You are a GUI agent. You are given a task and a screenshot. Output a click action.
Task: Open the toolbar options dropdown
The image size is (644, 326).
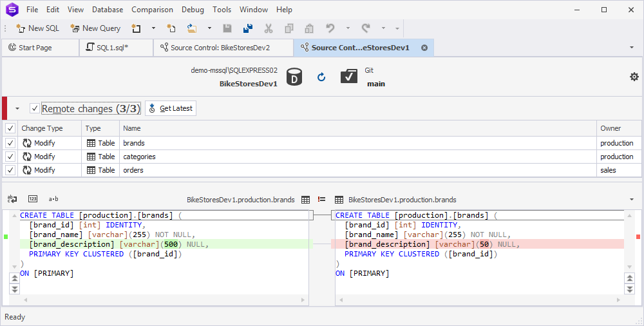397,28
